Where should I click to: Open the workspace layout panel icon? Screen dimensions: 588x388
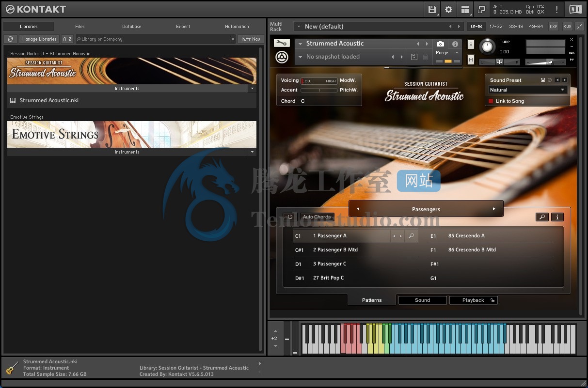(x=465, y=9)
